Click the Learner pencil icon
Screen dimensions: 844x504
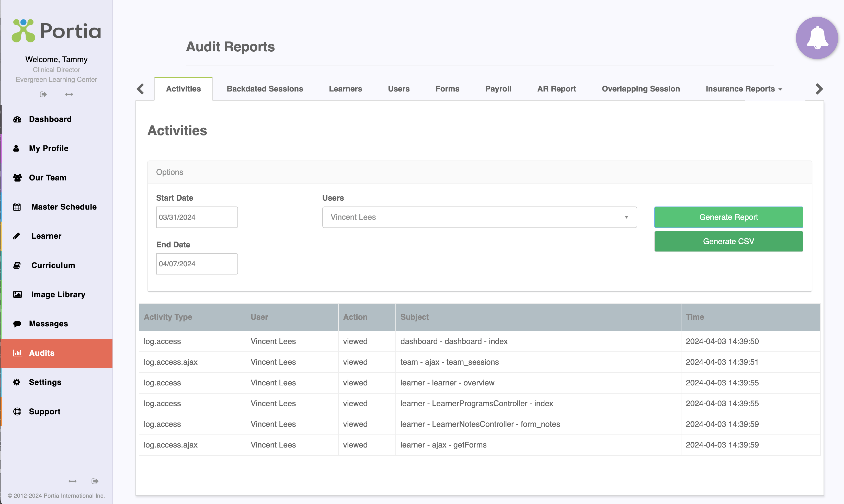tap(17, 236)
